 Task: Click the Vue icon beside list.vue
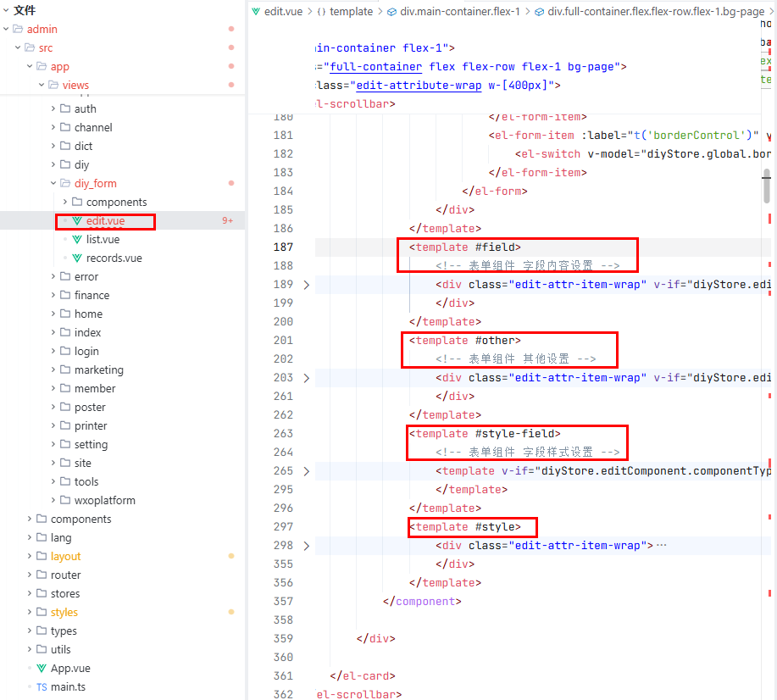coord(77,240)
